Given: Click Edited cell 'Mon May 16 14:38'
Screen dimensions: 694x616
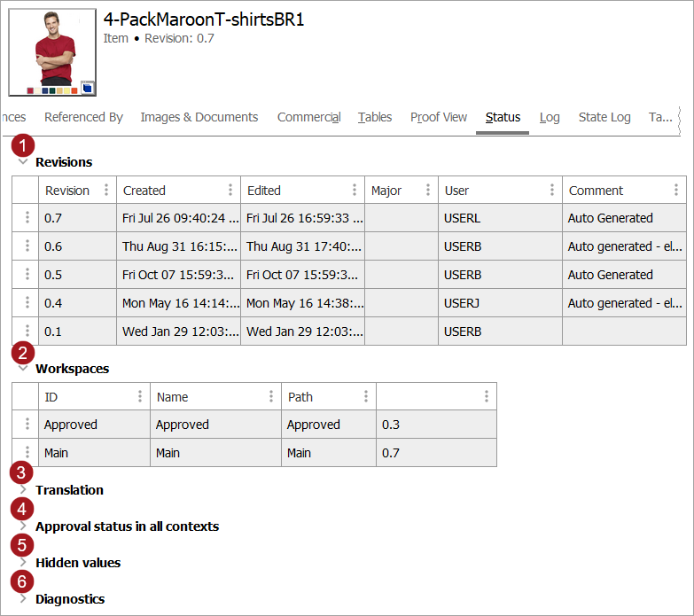Looking at the screenshot, I should (303, 303).
